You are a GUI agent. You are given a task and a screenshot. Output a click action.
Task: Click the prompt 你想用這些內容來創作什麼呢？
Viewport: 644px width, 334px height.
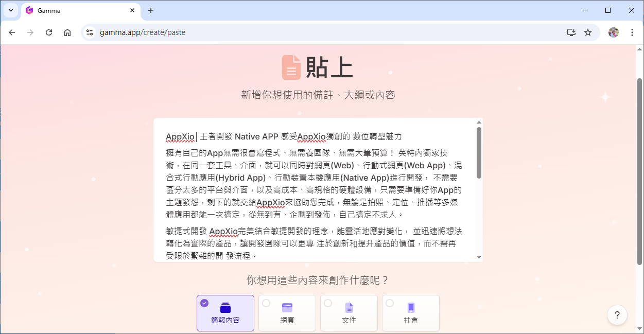(318, 280)
